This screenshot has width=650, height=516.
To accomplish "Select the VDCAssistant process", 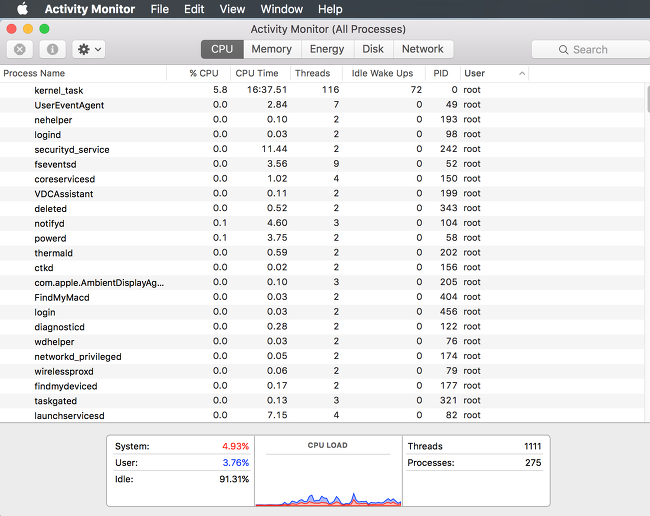I will pos(322,194).
